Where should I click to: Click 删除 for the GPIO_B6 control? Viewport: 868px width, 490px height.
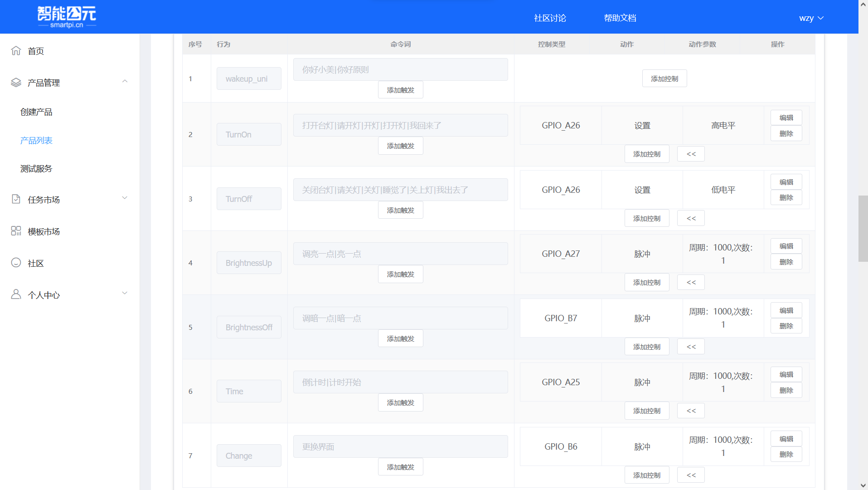(x=786, y=454)
